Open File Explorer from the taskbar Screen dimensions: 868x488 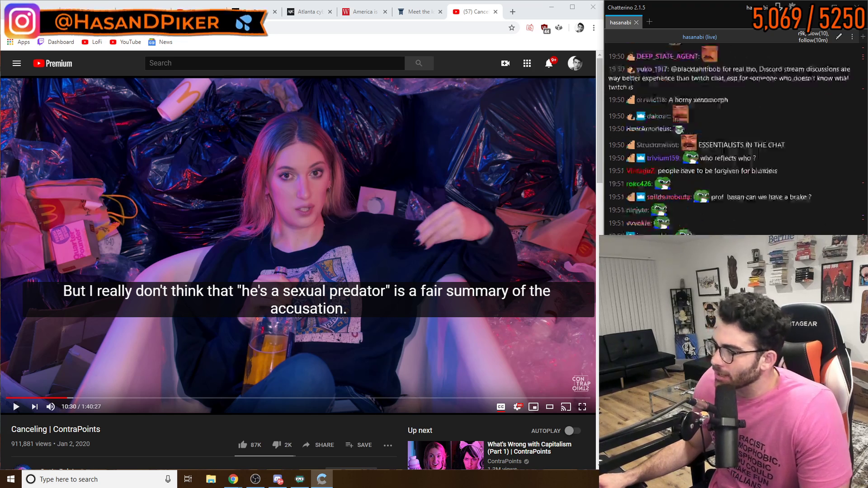pyautogui.click(x=211, y=479)
